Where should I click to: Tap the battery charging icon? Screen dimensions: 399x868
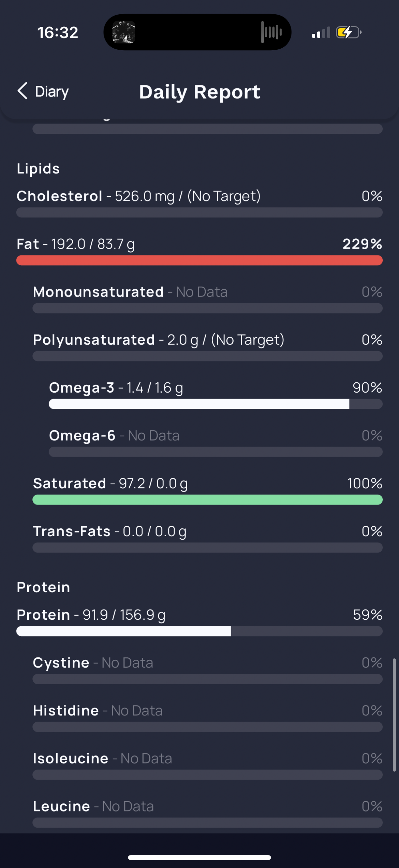(x=348, y=33)
